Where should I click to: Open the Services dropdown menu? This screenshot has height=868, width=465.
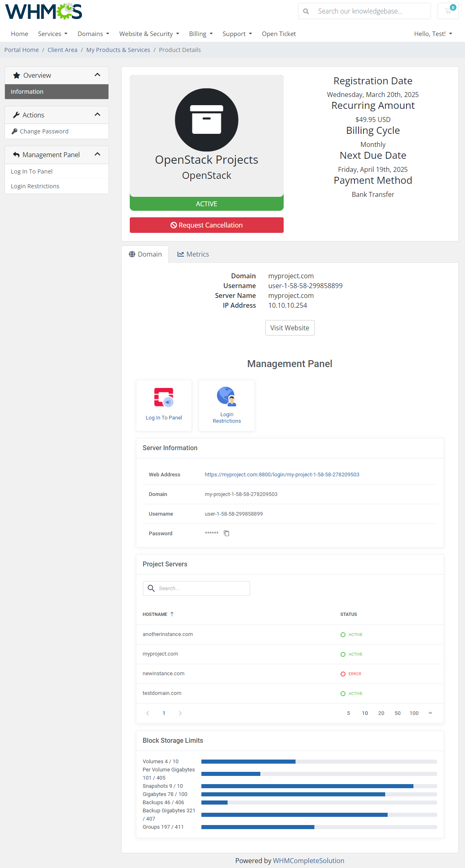click(52, 34)
